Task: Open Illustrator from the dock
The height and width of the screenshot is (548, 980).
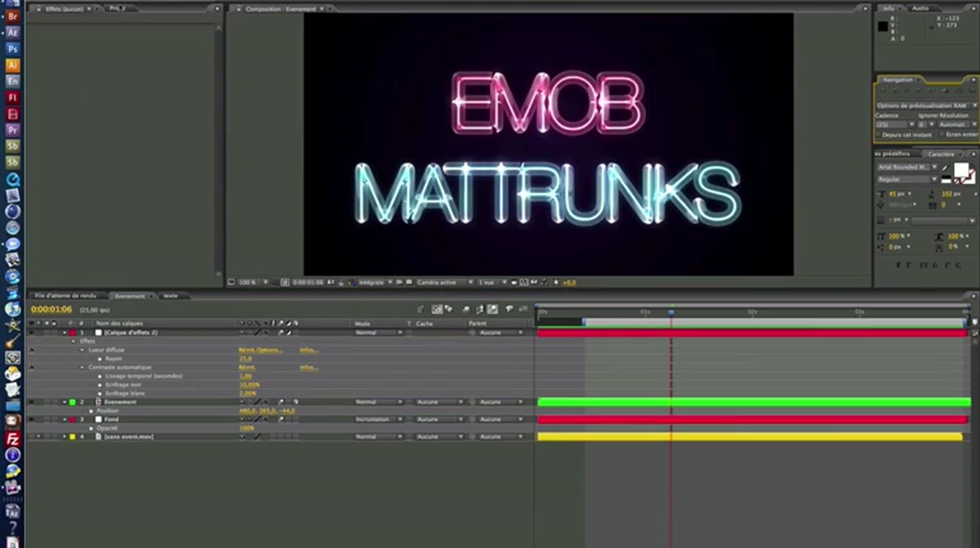Action: coord(12,65)
